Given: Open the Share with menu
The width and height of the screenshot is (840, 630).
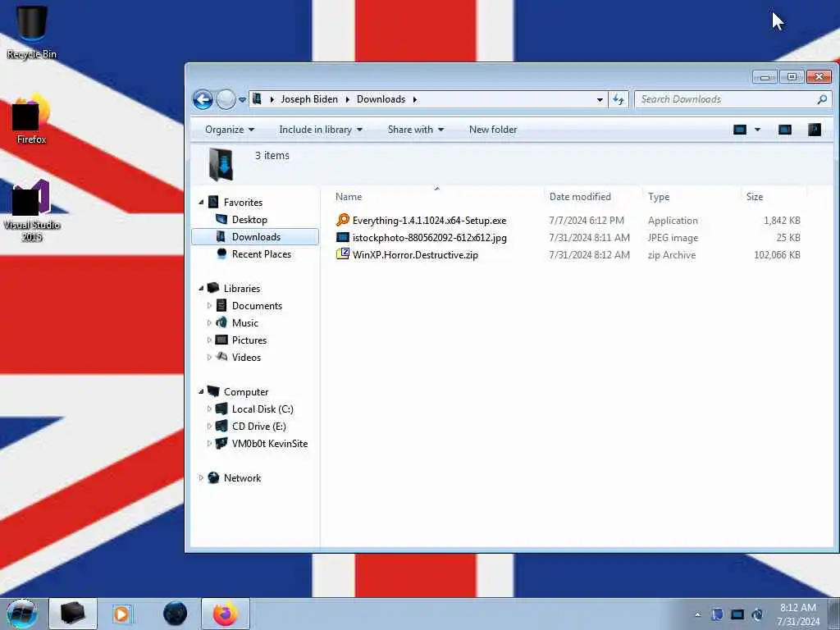Looking at the screenshot, I should click(x=416, y=130).
